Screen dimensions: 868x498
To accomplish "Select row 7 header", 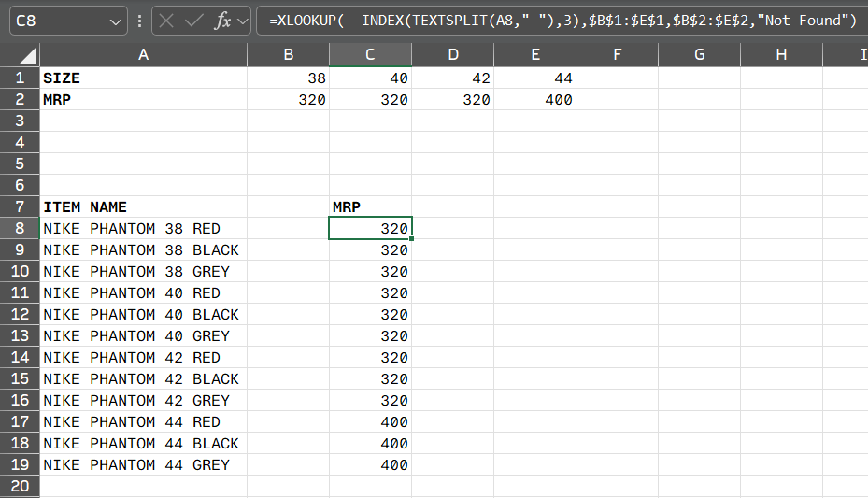I will point(20,206).
